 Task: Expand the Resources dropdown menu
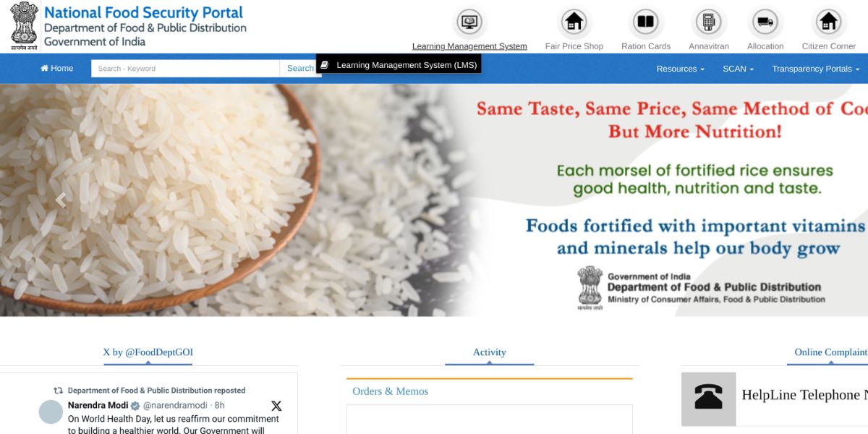[680, 69]
